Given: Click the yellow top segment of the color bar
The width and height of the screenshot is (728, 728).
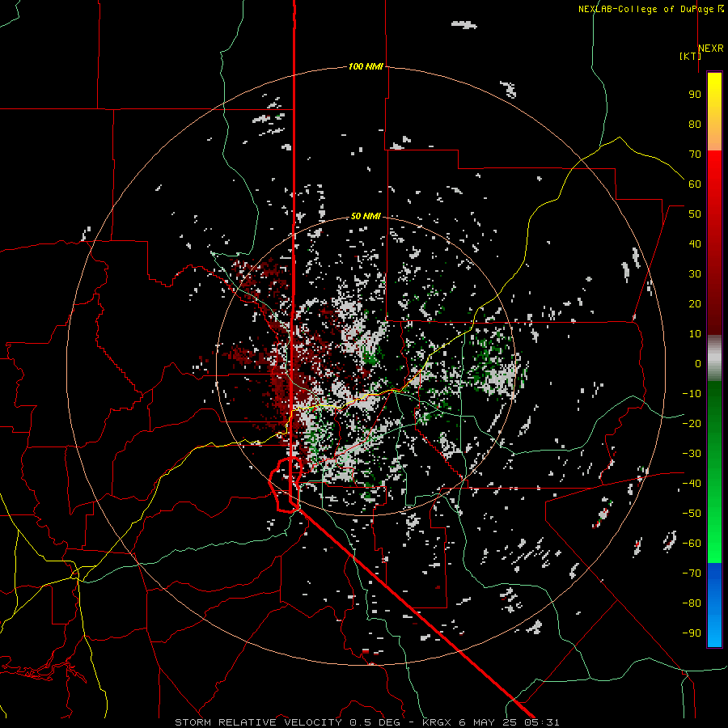Looking at the screenshot, I should point(714,112).
